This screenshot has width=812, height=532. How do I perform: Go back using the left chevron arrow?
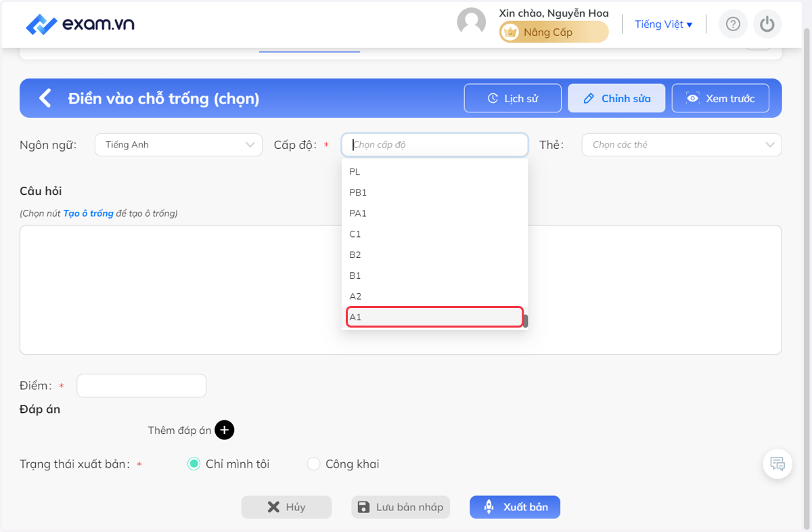pyautogui.click(x=45, y=98)
